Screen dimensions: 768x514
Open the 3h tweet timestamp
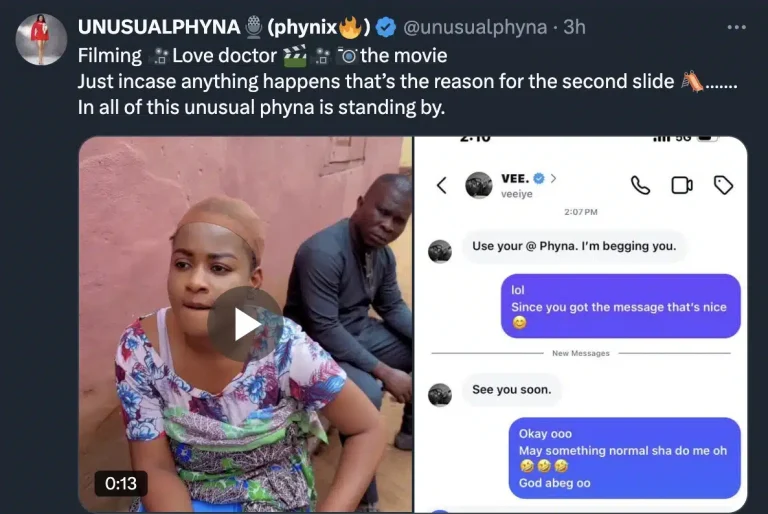[574, 27]
